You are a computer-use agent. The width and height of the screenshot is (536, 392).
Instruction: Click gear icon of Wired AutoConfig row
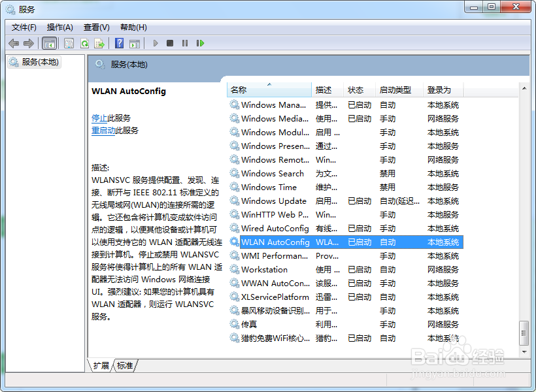[235, 228]
